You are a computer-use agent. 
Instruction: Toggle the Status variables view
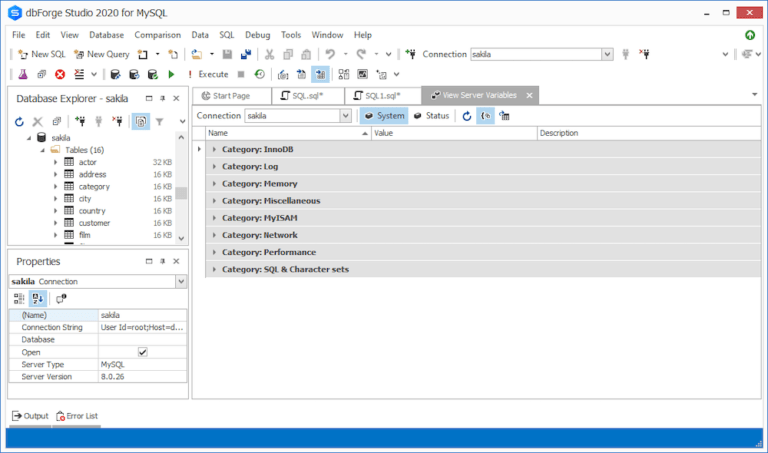(x=431, y=116)
